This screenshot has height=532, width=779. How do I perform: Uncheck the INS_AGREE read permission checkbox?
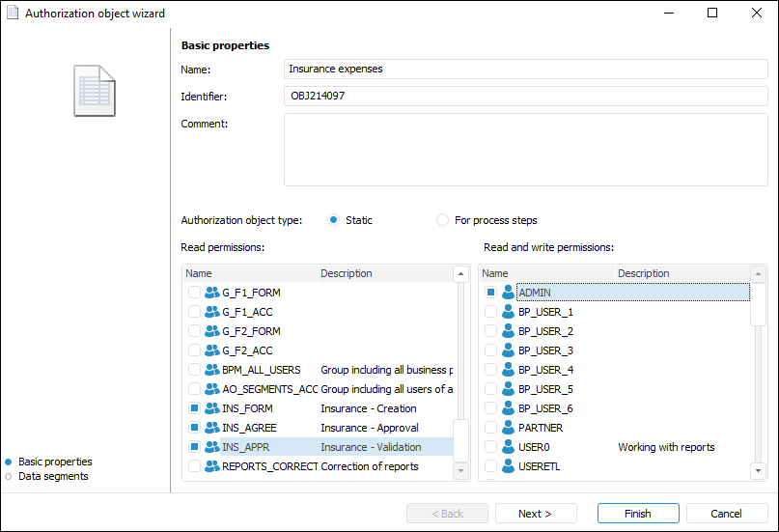194,428
